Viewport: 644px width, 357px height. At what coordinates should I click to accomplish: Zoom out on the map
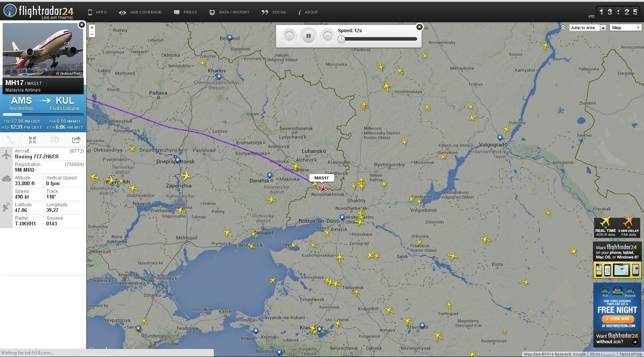[x=92, y=34]
